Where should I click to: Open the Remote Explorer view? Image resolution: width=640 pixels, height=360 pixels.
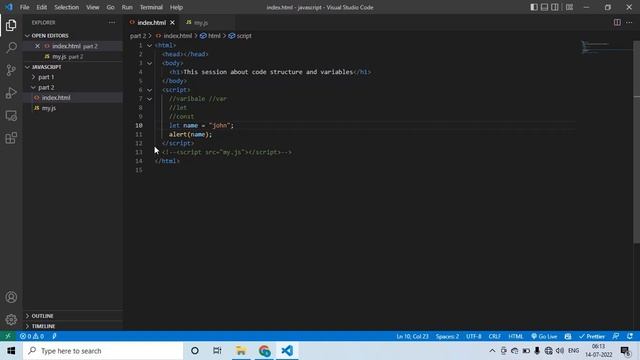(11, 116)
